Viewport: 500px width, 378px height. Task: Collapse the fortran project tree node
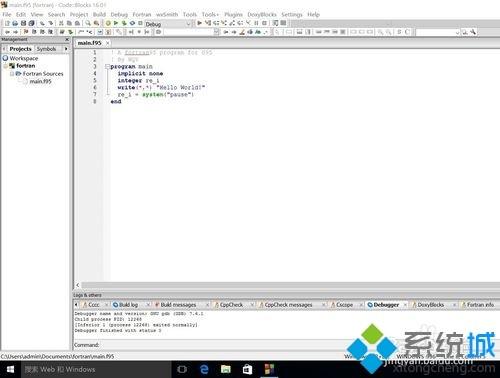[6, 66]
